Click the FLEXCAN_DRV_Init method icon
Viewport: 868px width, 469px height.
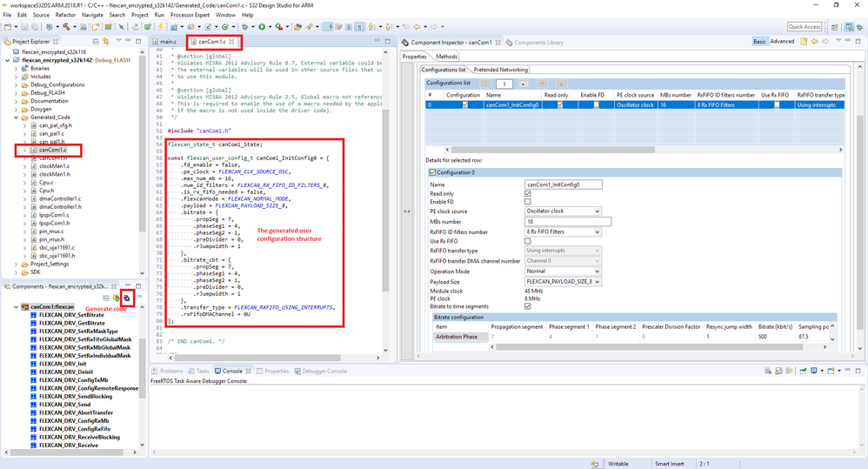[x=33, y=364]
